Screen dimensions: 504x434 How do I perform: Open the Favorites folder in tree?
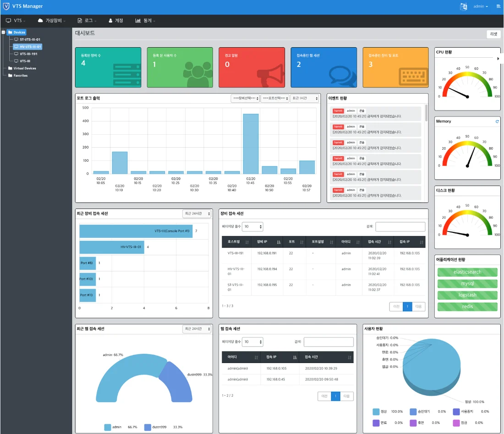(x=18, y=76)
